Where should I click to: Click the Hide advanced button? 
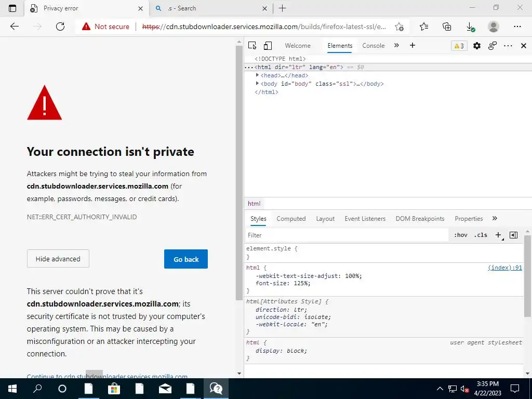pyautogui.click(x=58, y=259)
